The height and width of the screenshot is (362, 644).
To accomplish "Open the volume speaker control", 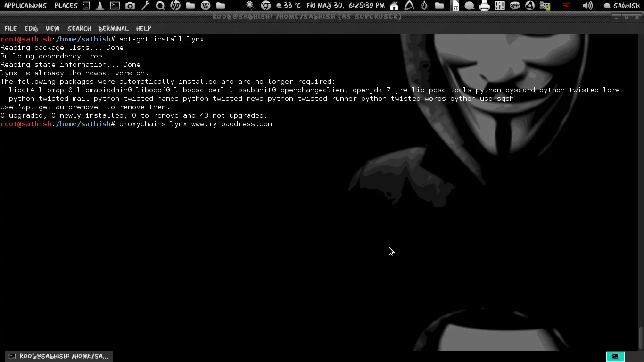I will pyautogui.click(x=587, y=6).
